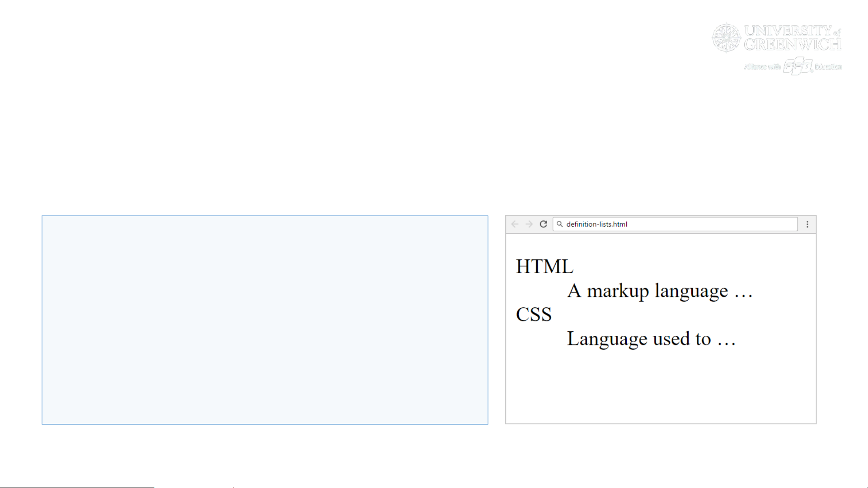
Task: Click the word 'GREENWICH' in the logo
Action: tap(793, 44)
